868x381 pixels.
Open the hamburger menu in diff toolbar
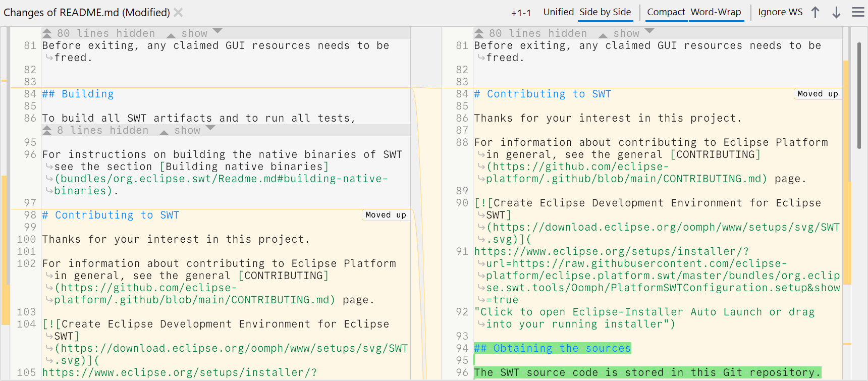(x=858, y=12)
